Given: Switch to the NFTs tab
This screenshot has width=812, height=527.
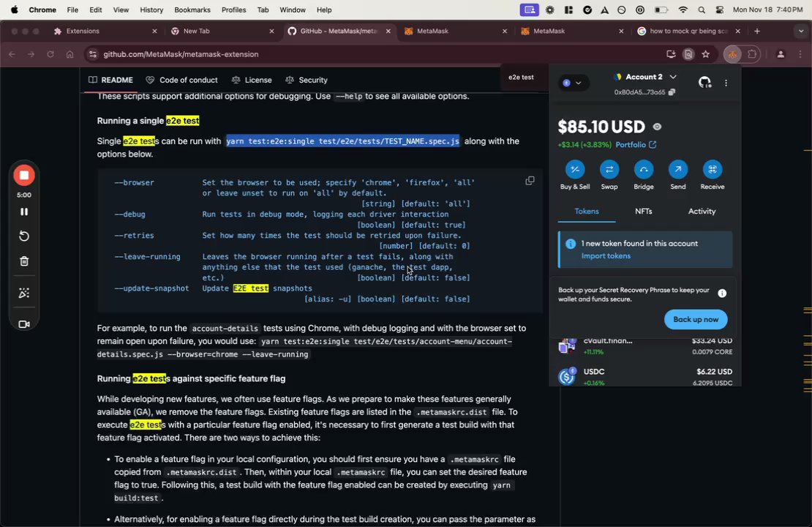Looking at the screenshot, I should (x=644, y=212).
